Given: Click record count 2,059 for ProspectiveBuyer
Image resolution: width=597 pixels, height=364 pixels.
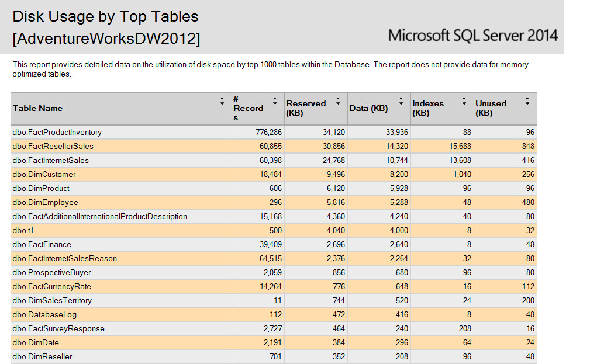Looking at the screenshot, I should 272,273.
